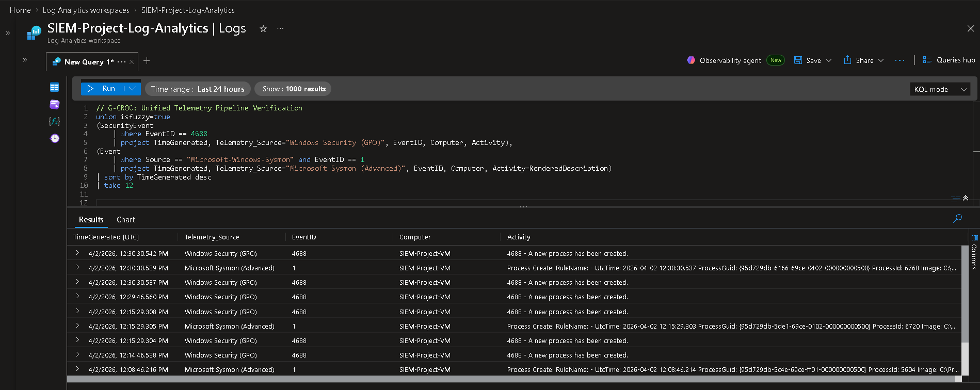Expand the Save dropdown menu

(829, 60)
